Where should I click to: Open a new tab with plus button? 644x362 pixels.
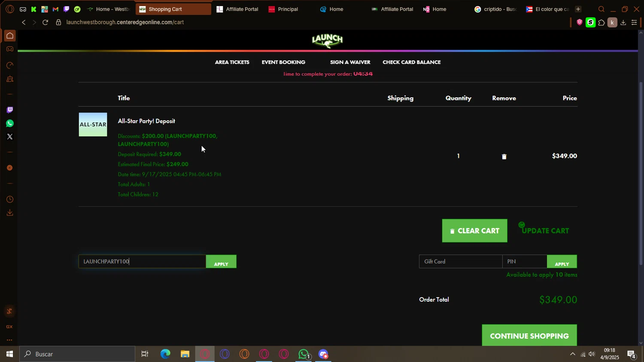click(x=578, y=9)
